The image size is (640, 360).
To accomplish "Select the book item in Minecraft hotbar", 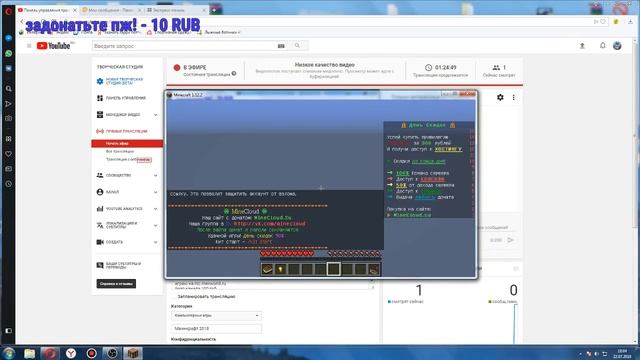I will pyautogui.click(x=267, y=269).
